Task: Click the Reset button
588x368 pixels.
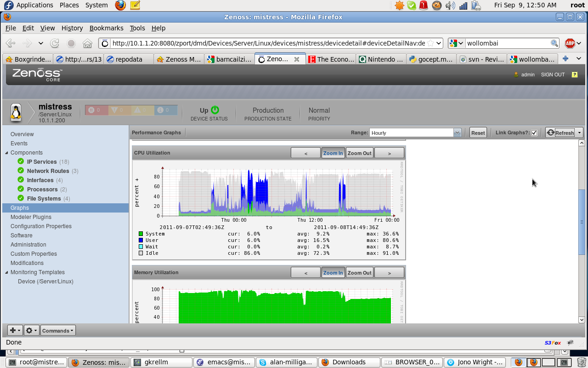Action: (478, 133)
